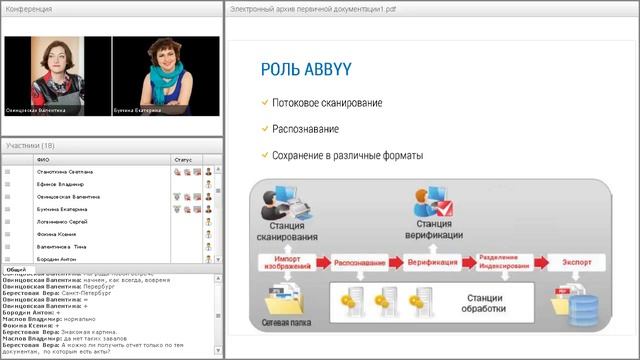Click the participants list scroll-down arrow

pos(218,259)
